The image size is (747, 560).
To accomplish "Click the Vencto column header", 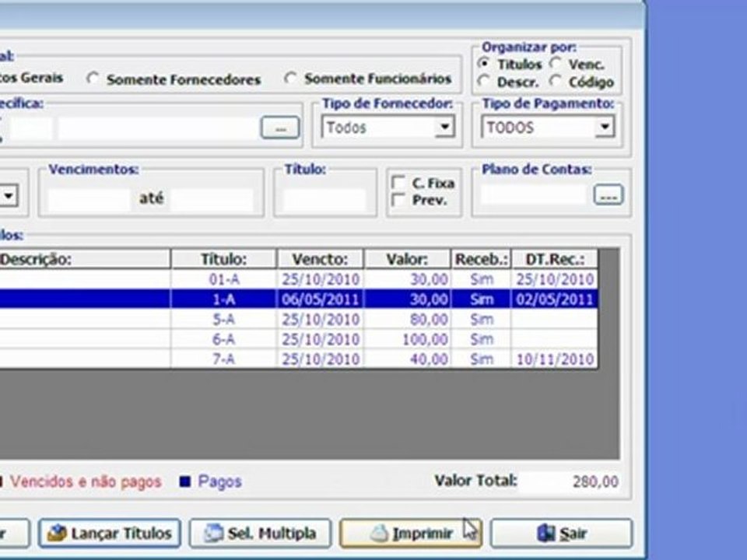I will 320,259.
